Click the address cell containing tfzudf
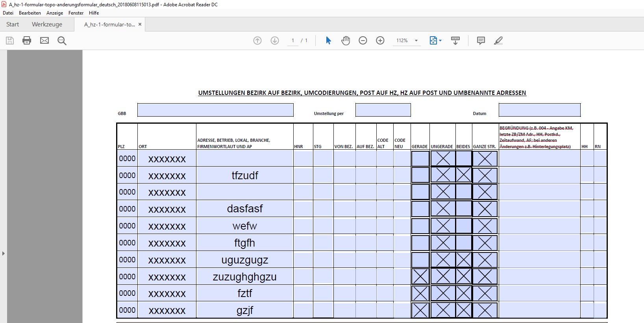This screenshot has height=323, width=644. 245,175
